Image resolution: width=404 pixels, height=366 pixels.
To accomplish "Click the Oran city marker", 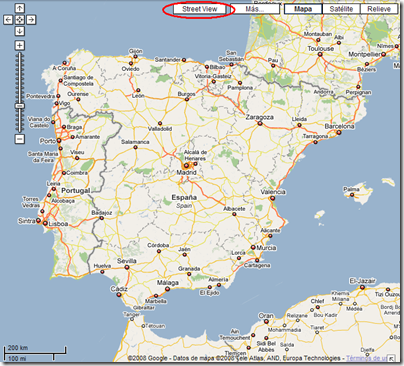I will point(266,322).
